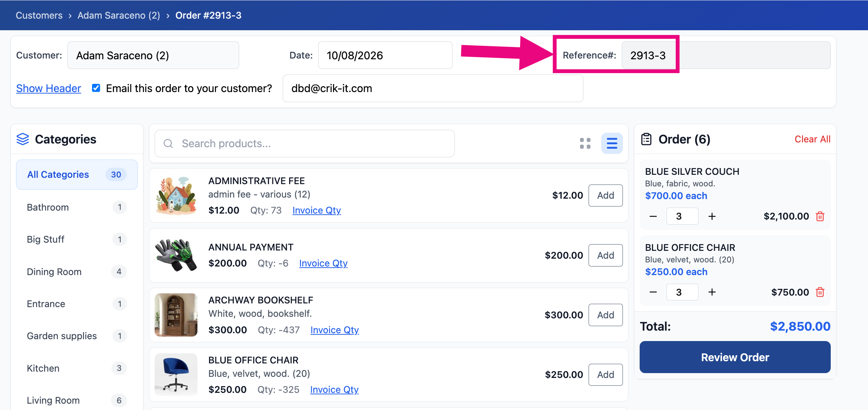Add Administrative Fee to order

point(605,195)
